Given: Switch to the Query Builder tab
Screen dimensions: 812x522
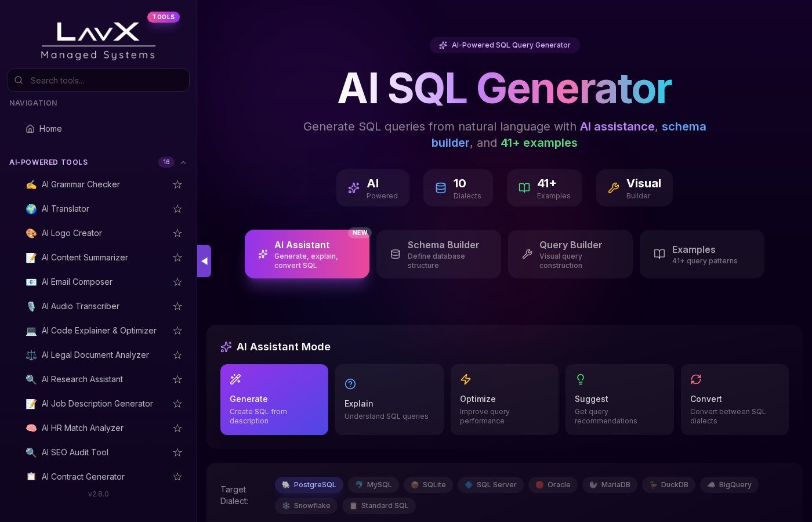Looking at the screenshot, I should pos(570,254).
